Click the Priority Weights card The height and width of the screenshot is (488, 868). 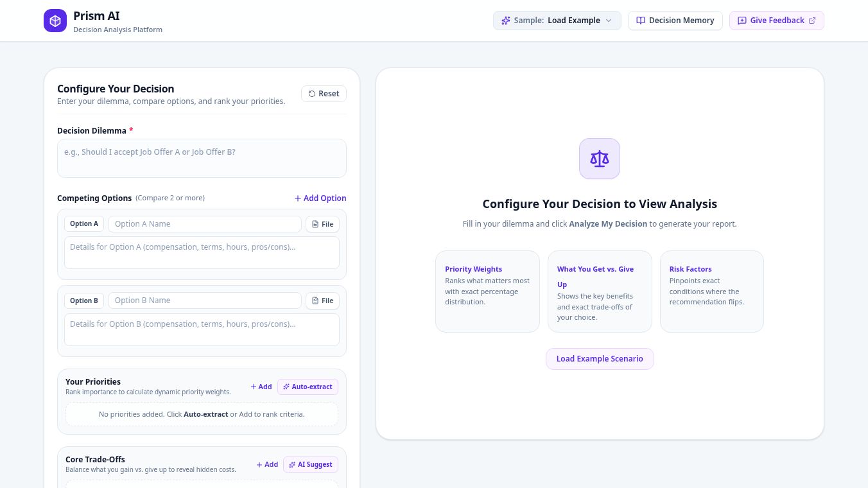(487, 292)
